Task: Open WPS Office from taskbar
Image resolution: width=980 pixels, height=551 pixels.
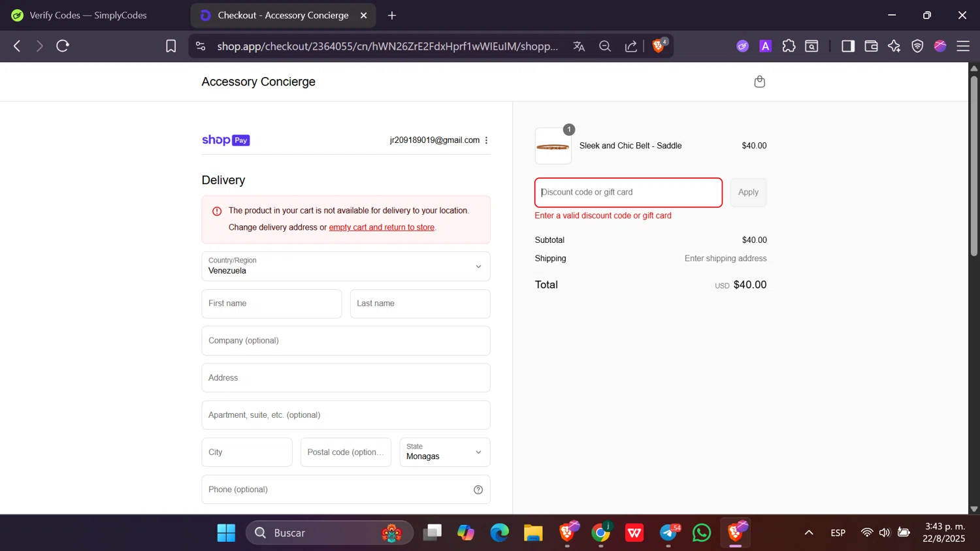Action: 634,533
